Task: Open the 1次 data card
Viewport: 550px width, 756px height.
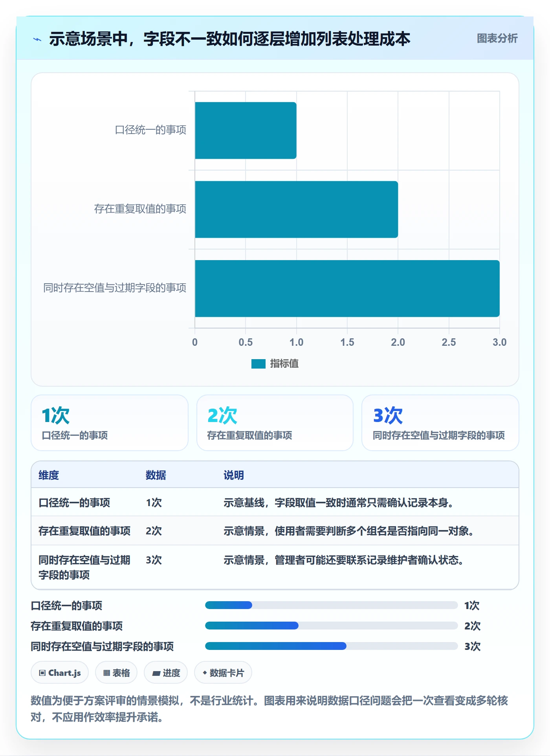Action: (110, 423)
